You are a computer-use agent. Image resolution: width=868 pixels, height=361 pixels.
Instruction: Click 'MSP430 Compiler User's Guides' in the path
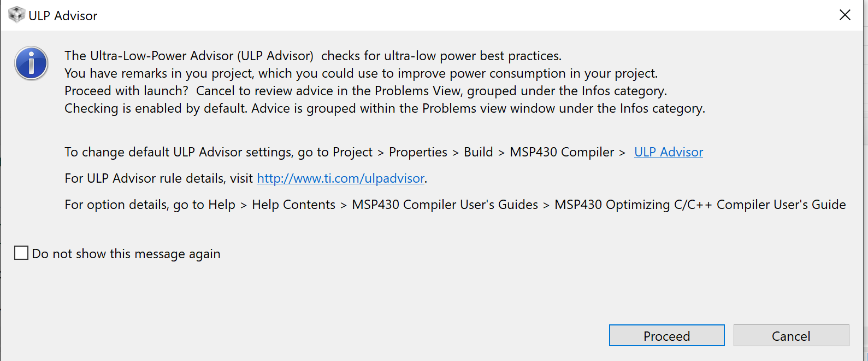[x=445, y=205]
